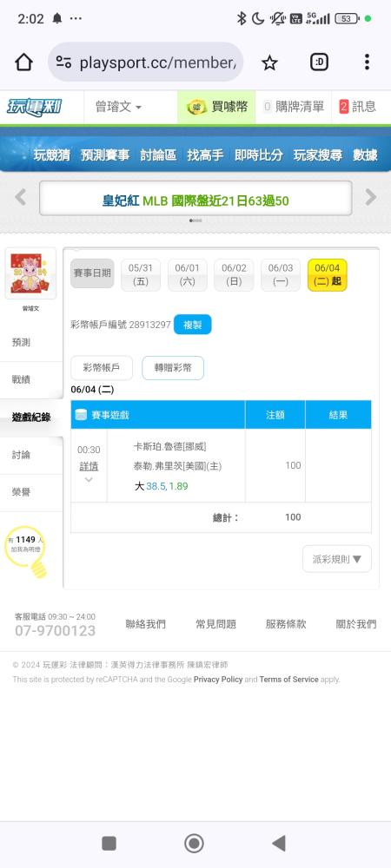Open the 買噱幣 coin purchase button
Image resolution: width=391 pixels, height=868 pixels.
(216, 107)
